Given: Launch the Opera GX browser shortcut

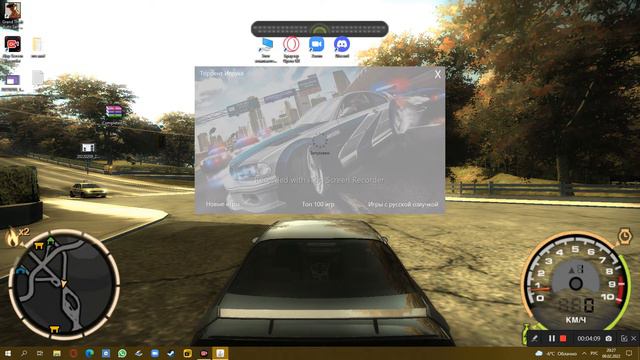Looking at the screenshot, I should [291, 50].
